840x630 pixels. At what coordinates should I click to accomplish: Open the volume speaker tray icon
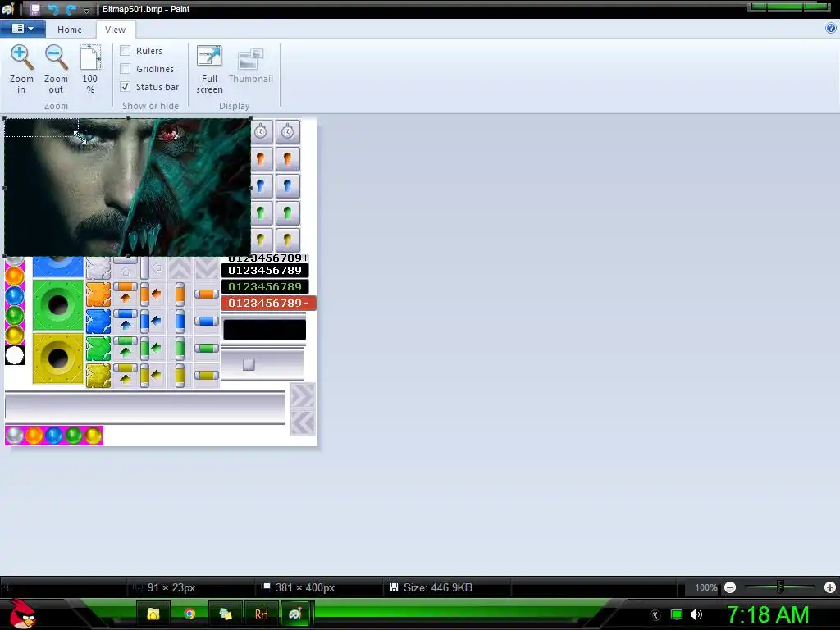click(x=696, y=614)
